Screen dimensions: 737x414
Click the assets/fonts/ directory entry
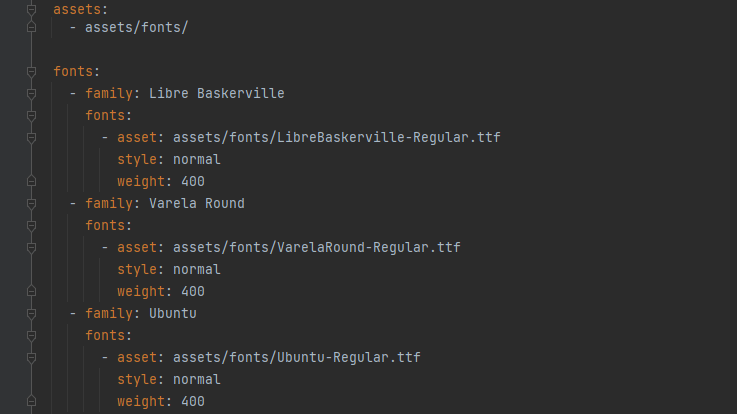(x=136, y=28)
